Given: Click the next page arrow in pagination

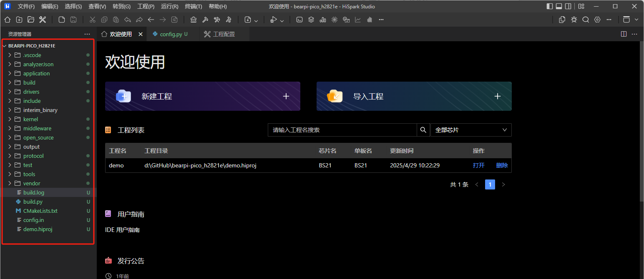Looking at the screenshot, I should point(503,184).
